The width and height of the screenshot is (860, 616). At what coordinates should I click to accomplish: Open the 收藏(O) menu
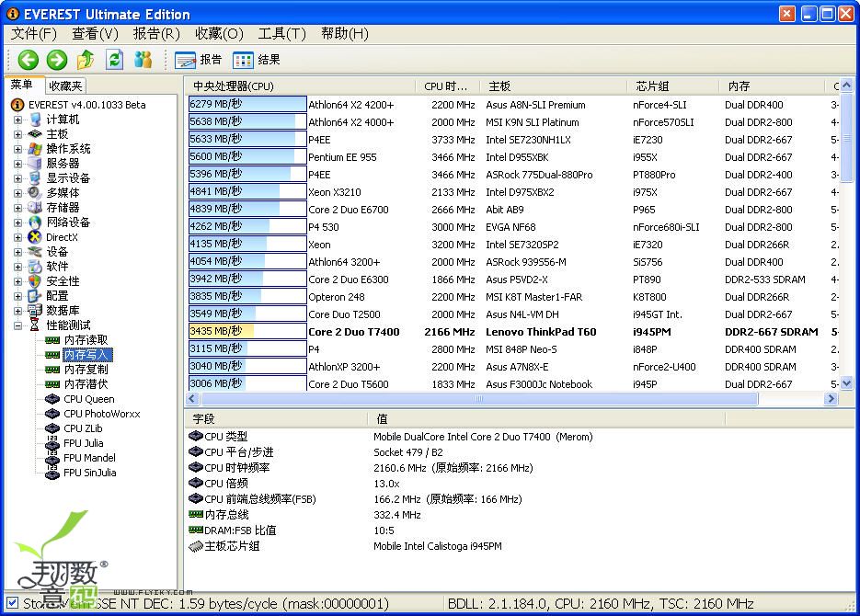point(219,34)
